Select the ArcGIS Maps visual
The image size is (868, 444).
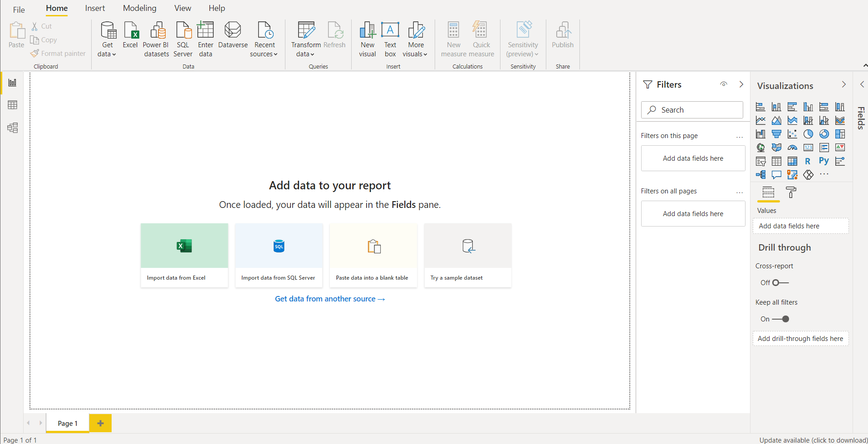[x=792, y=175]
